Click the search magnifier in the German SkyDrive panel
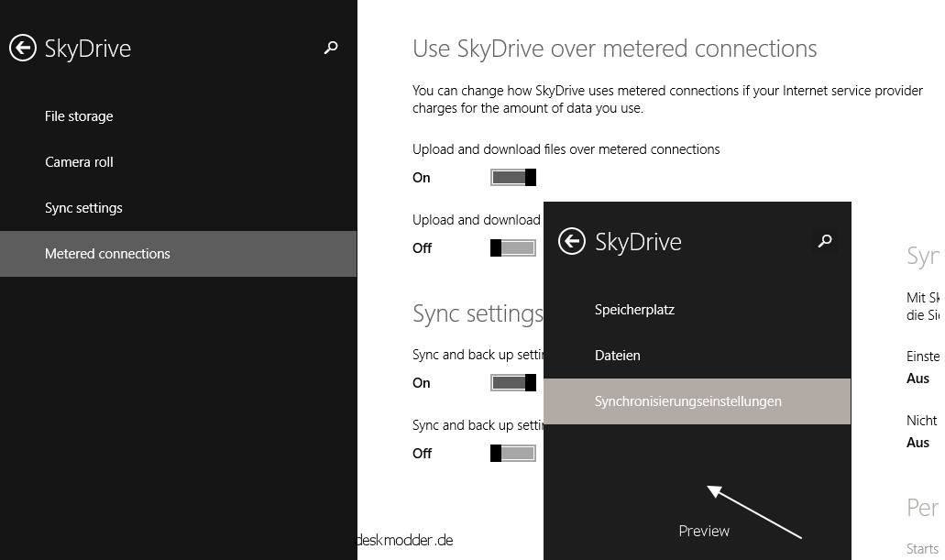 pyautogui.click(x=825, y=241)
